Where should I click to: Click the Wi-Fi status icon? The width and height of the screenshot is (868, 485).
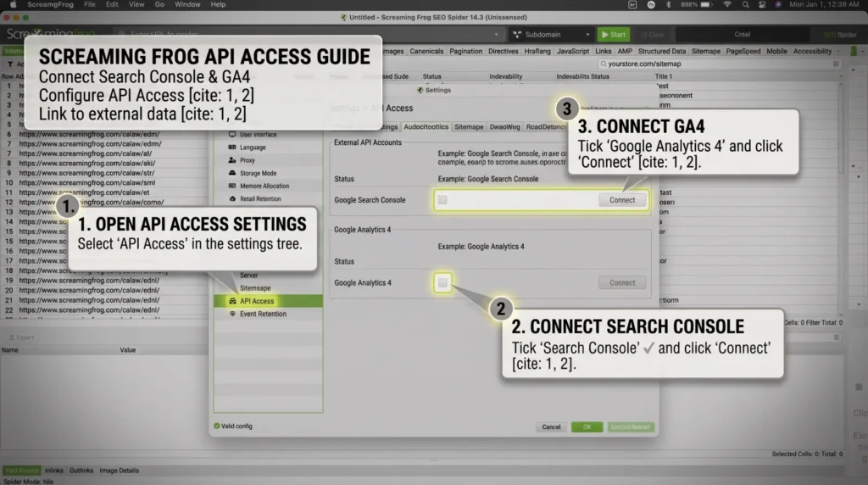pos(727,4)
